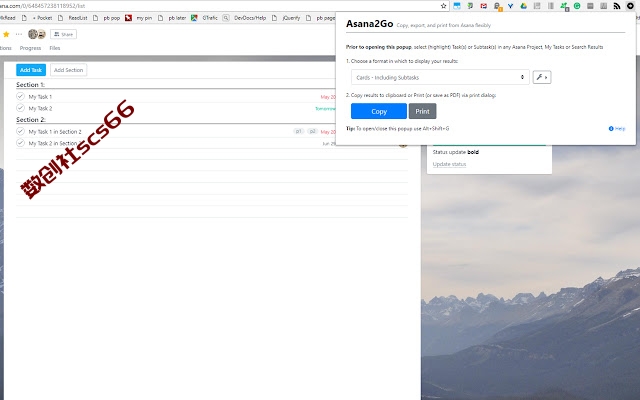Toggle the yellow favorite star on project
640x400 pixels.
(6, 34)
